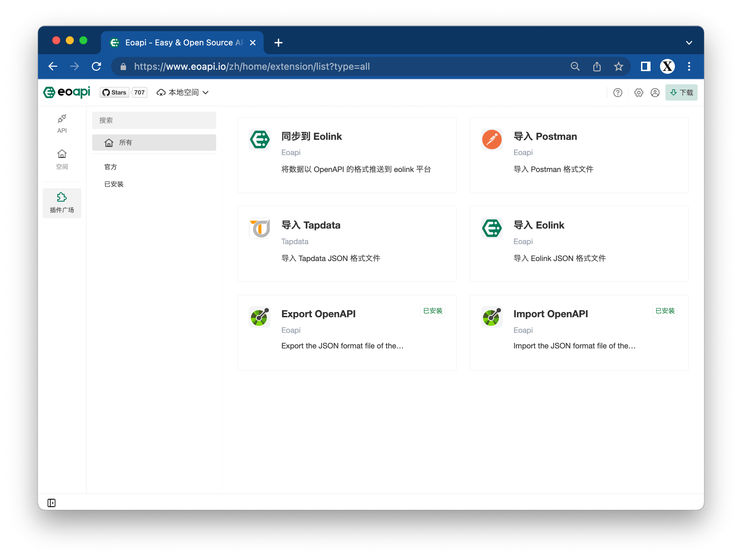
Task: Open the help question-mark icon
Action: (x=618, y=92)
